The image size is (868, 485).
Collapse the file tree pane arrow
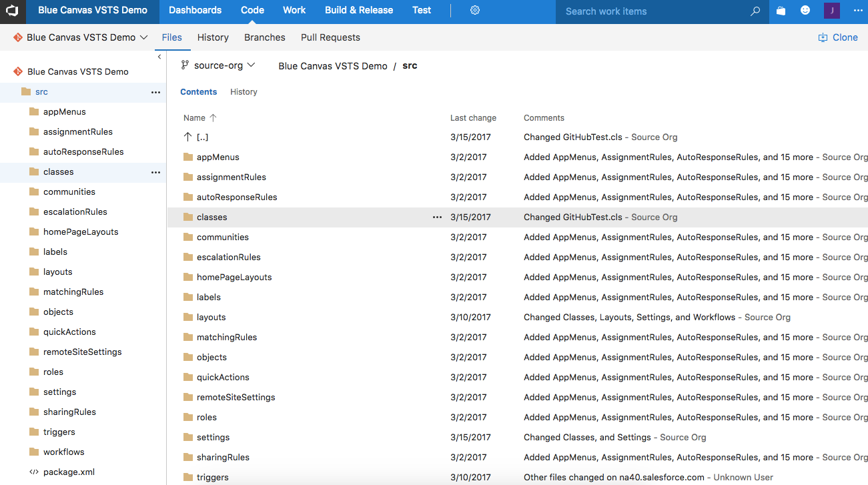point(159,57)
